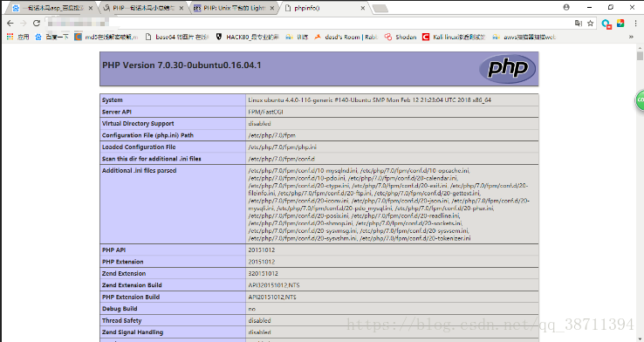Open the base64 image converter bookmark

(x=177, y=37)
